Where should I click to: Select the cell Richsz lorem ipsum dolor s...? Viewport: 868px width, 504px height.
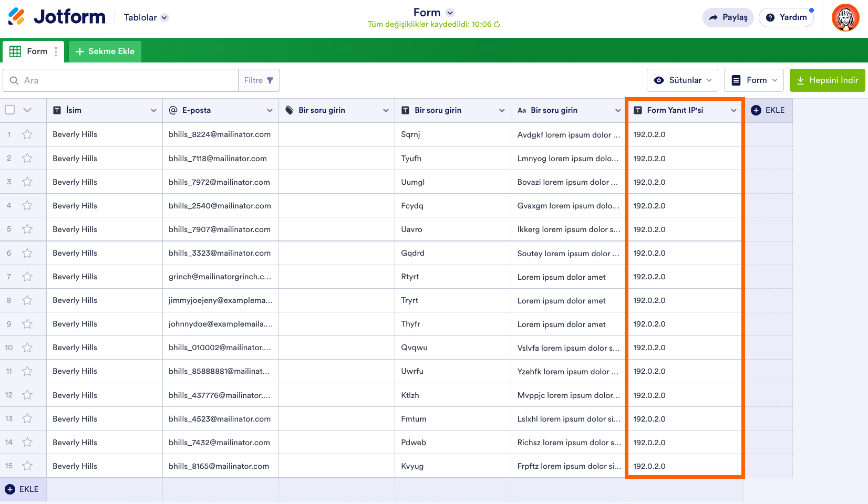pos(568,442)
